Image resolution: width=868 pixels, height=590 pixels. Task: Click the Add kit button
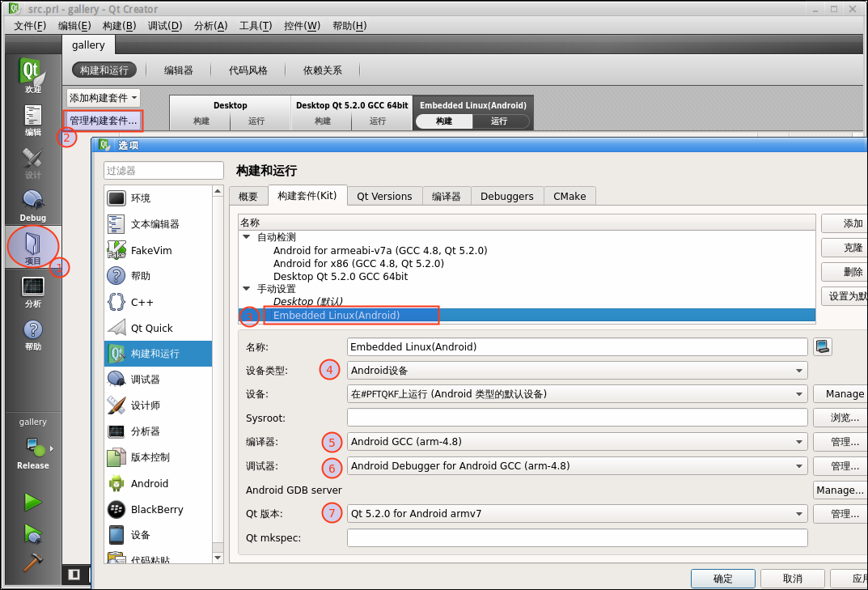pyautogui.click(x=845, y=223)
